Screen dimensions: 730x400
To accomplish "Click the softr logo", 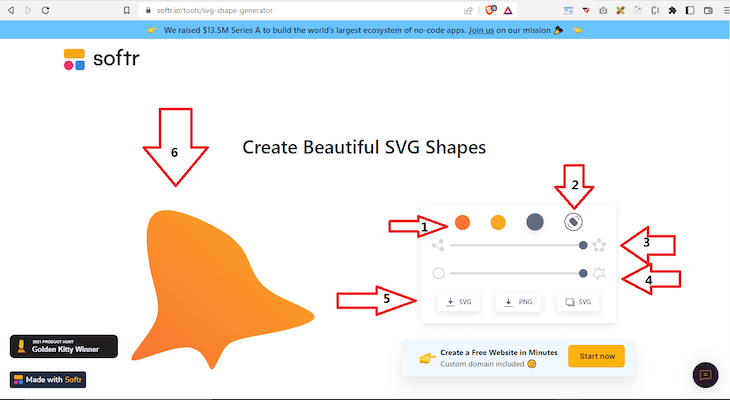I will click(101, 59).
